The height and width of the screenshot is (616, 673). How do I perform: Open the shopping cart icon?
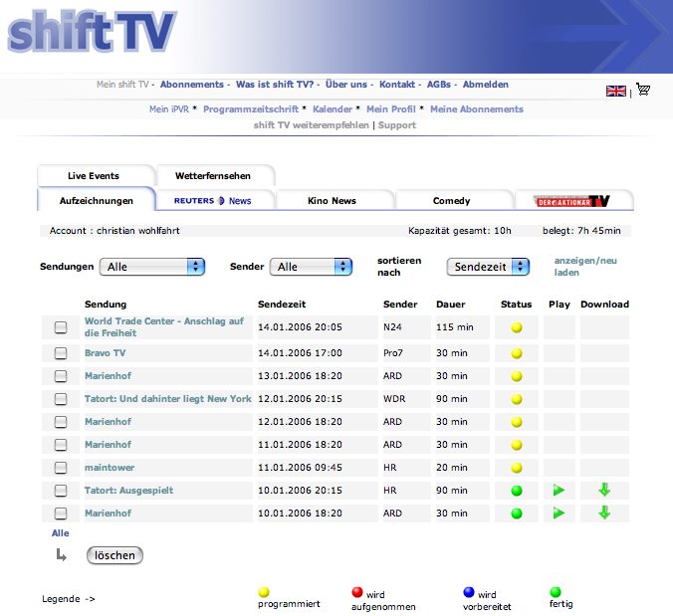tap(643, 90)
